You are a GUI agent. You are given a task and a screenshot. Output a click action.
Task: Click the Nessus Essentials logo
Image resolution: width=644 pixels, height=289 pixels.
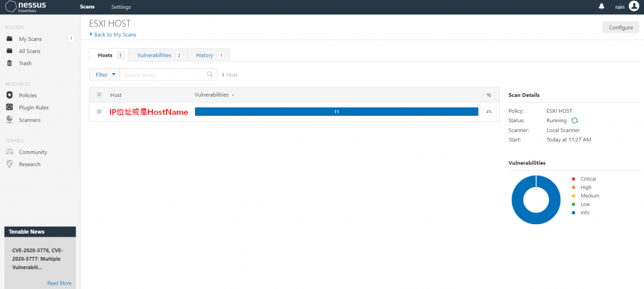[x=25, y=7]
